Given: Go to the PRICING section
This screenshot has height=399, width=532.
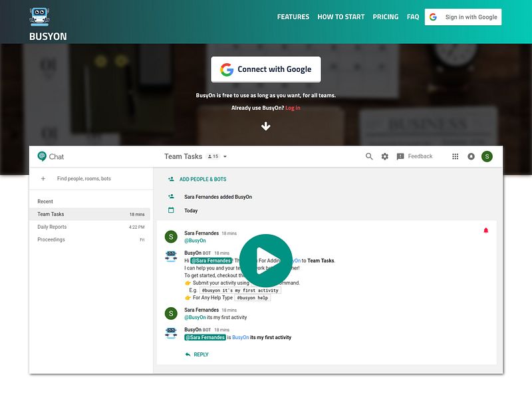Looking at the screenshot, I should pyautogui.click(x=386, y=17).
